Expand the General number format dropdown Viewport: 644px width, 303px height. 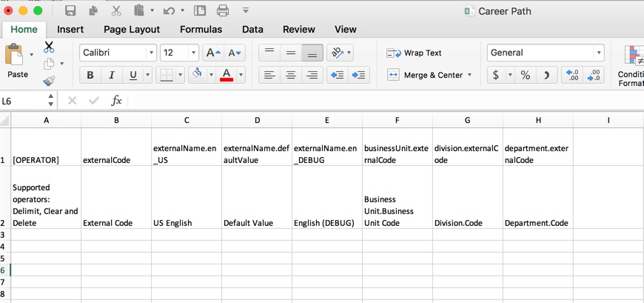click(599, 53)
